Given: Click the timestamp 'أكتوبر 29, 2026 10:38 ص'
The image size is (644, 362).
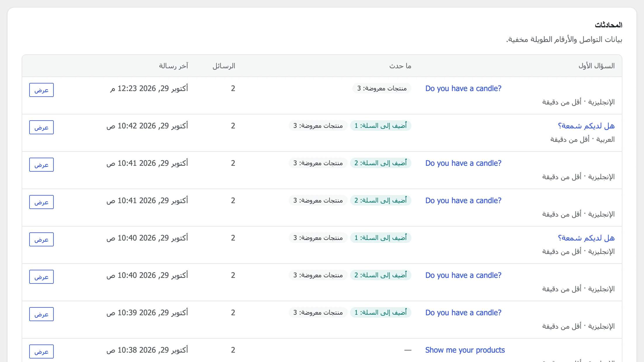Looking at the screenshot, I should pos(147,350).
